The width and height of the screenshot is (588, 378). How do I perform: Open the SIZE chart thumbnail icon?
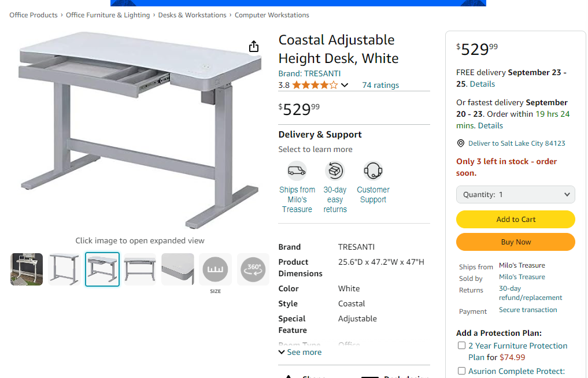tap(215, 269)
